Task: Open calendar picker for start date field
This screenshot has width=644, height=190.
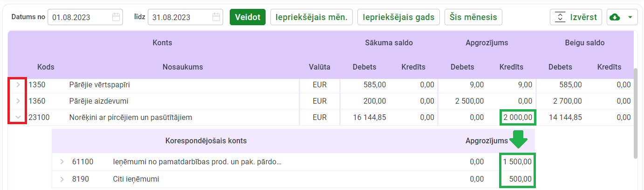Action: [x=116, y=17]
